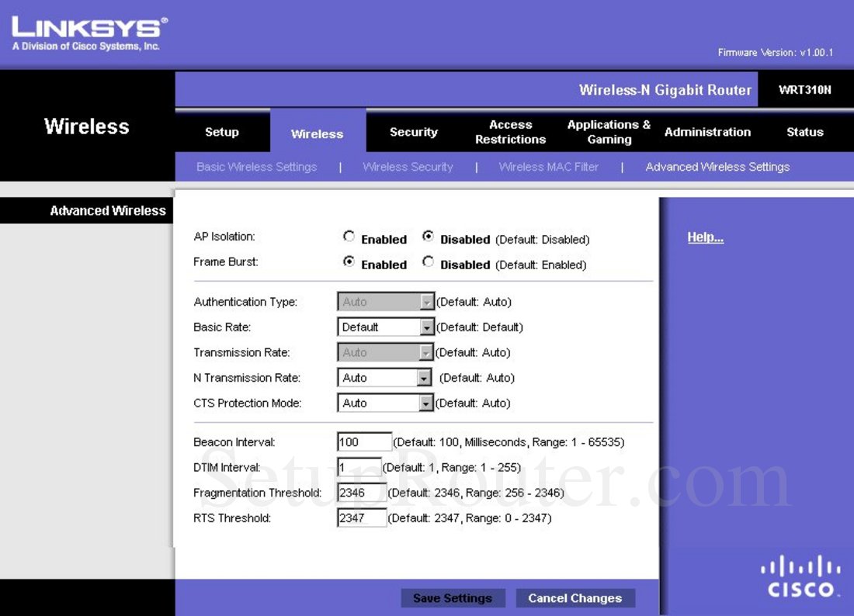Open the Help link
This screenshot has width=854, height=616.
[704, 237]
